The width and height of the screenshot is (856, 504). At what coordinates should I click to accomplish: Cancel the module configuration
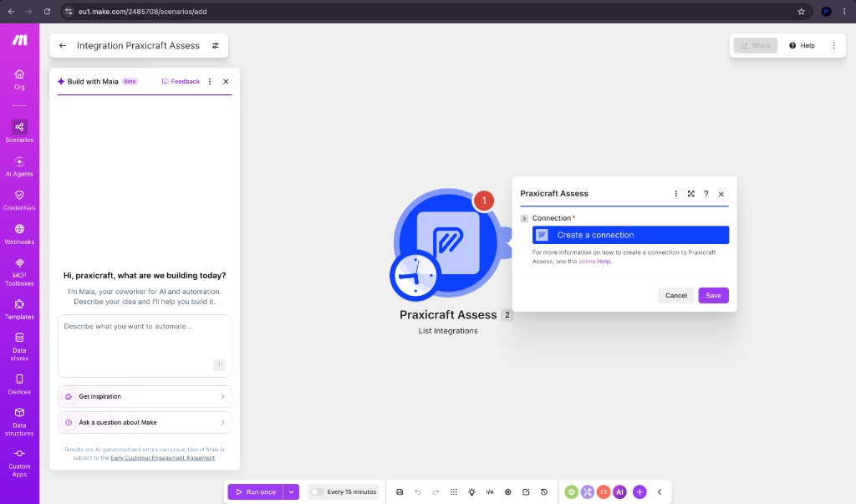coord(675,295)
